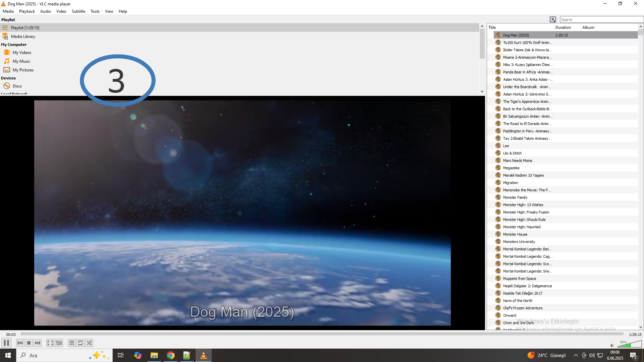Select Playlist [1:29:15] in sidebar
The height and width of the screenshot is (362, 644).
239,28
